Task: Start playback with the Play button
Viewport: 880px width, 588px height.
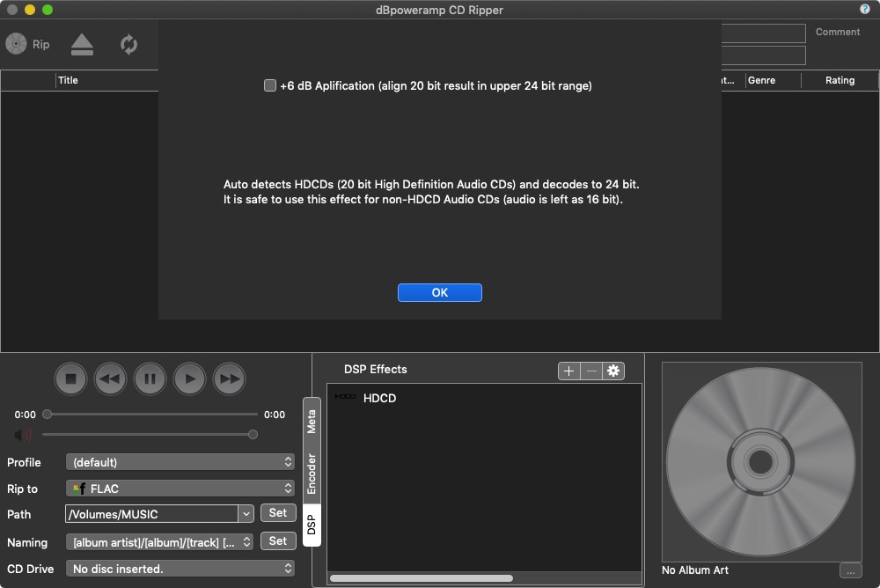Action: tap(189, 379)
